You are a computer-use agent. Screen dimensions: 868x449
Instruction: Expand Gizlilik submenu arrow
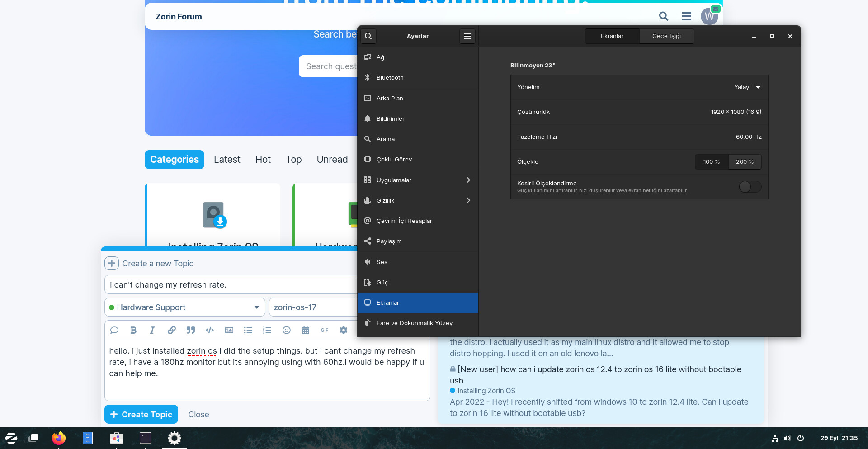(468, 200)
